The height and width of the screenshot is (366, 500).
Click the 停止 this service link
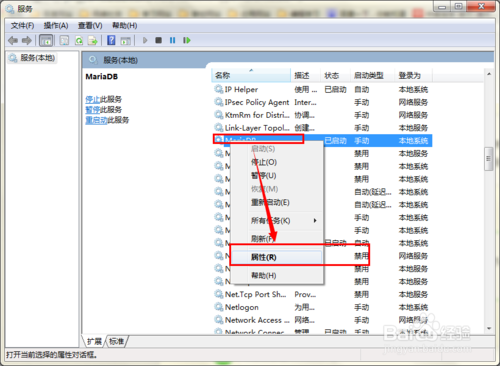pos(93,99)
